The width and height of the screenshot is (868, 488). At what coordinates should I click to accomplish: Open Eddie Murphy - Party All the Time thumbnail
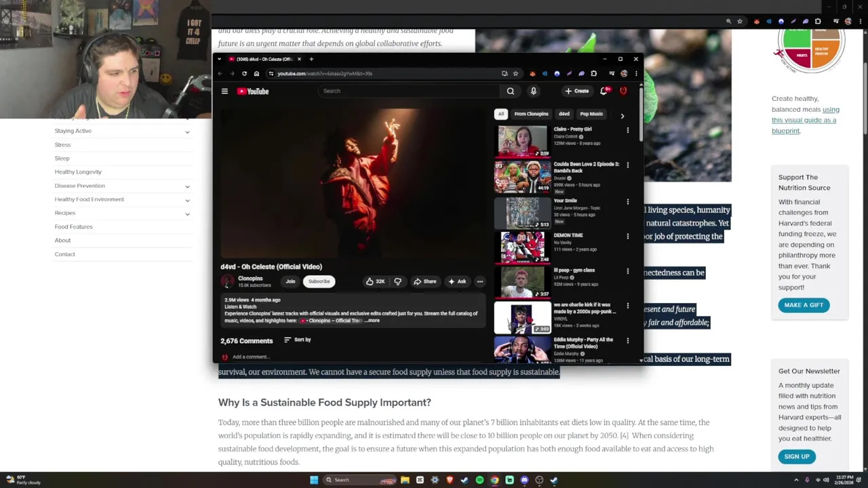522,350
